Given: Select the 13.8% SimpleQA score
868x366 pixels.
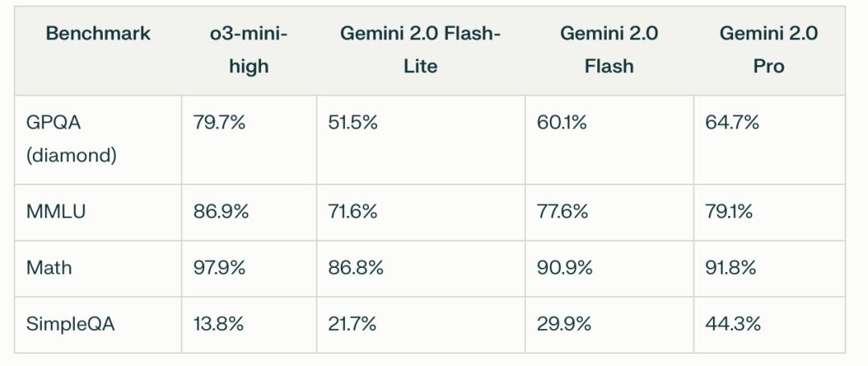Looking at the screenshot, I should point(219,324).
